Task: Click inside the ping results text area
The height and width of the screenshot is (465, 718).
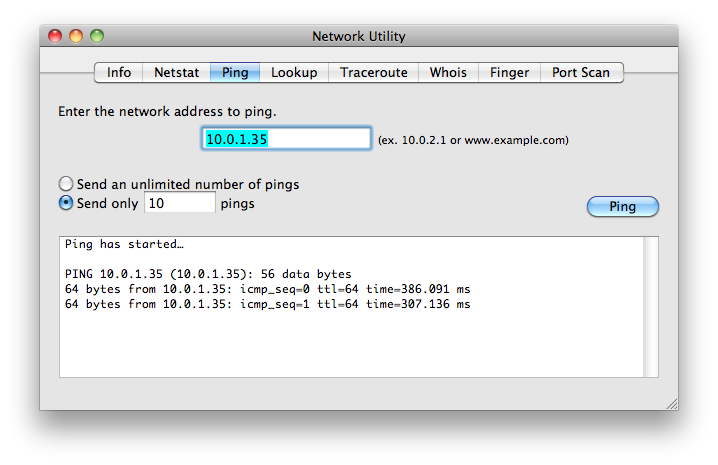Action: coord(351,307)
